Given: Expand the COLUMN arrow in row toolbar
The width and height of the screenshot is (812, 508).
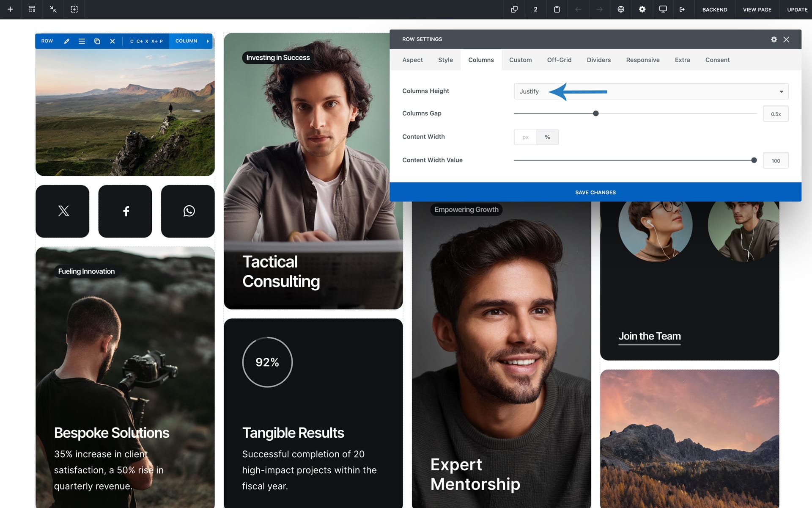Looking at the screenshot, I should tap(208, 41).
